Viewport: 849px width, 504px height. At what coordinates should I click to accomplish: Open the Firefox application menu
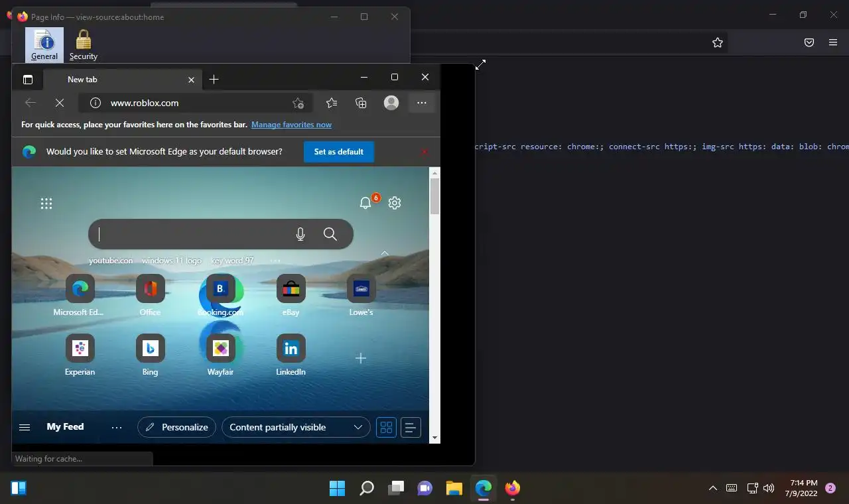[x=833, y=42]
